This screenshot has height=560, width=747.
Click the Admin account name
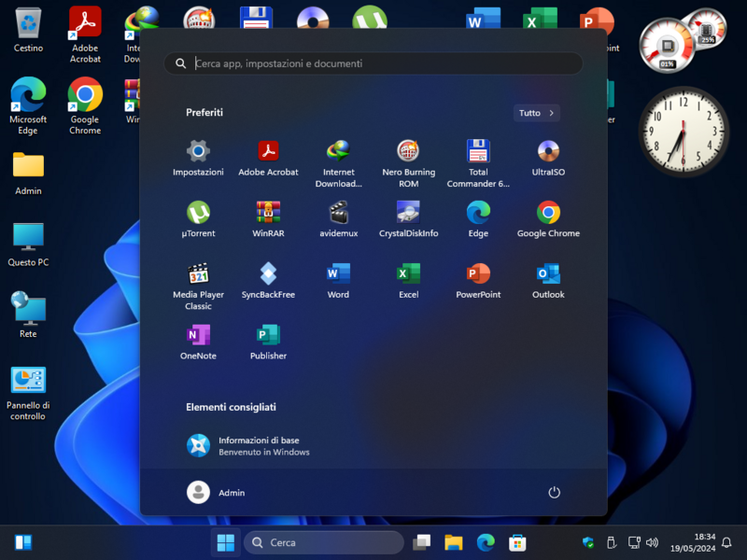[x=232, y=493]
